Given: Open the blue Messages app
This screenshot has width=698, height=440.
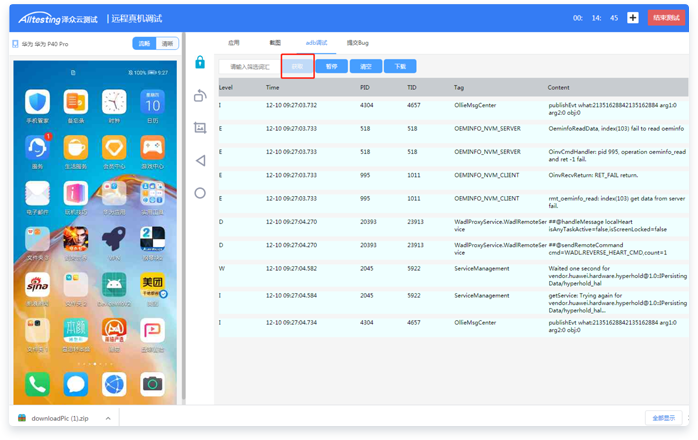Looking at the screenshot, I should pyautogui.click(x=76, y=384).
